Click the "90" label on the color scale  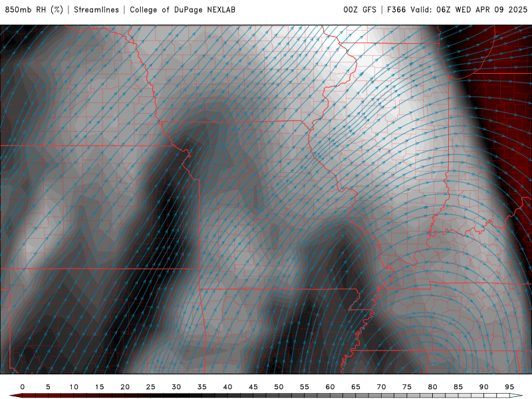(483, 387)
